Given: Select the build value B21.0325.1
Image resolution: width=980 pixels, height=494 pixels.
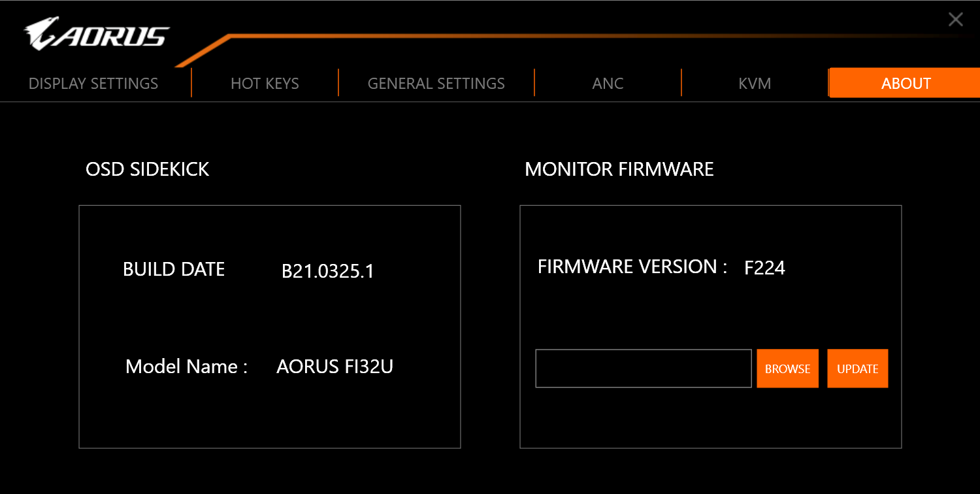Looking at the screenshot, I should (328, 271).
